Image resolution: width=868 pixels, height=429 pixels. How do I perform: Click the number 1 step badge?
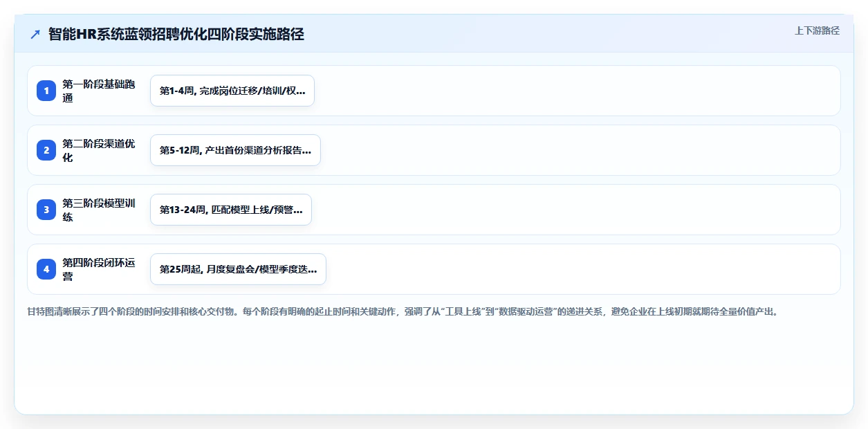pos(46,91)
